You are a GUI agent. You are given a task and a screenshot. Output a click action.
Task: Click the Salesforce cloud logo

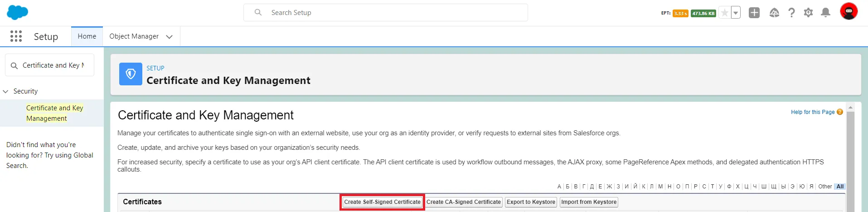coord(17,12)
